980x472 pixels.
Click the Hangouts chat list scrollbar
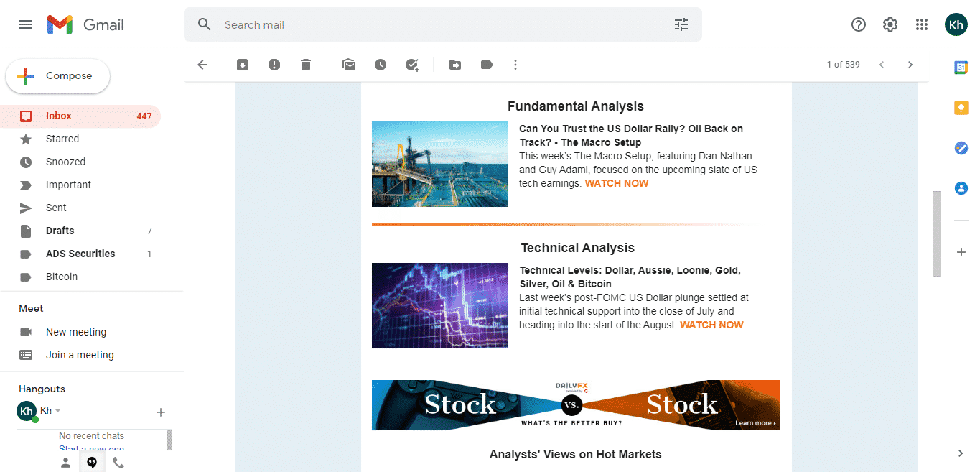pyautogui.click(x=169, y=439)
